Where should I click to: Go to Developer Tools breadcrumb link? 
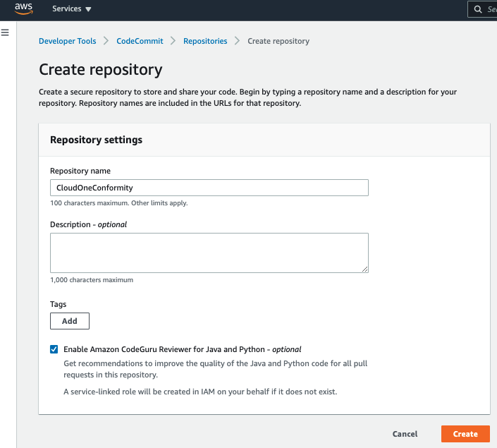click(x=67, y=41)
